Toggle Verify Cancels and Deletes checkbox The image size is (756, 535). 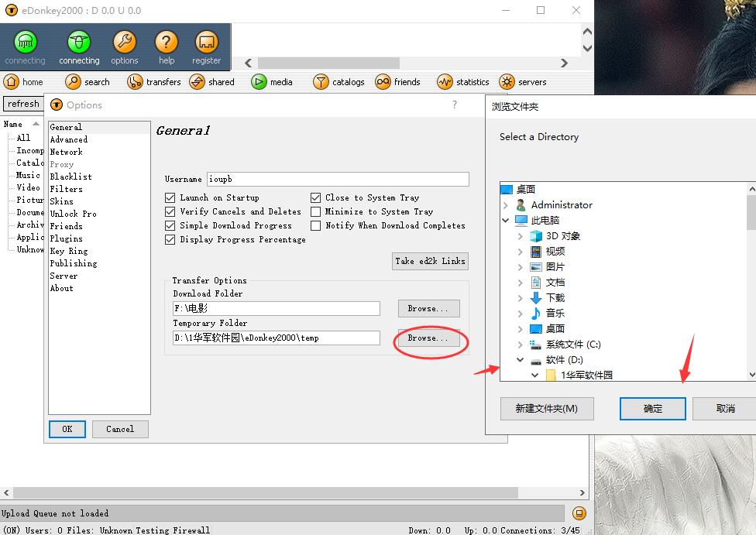170,211
